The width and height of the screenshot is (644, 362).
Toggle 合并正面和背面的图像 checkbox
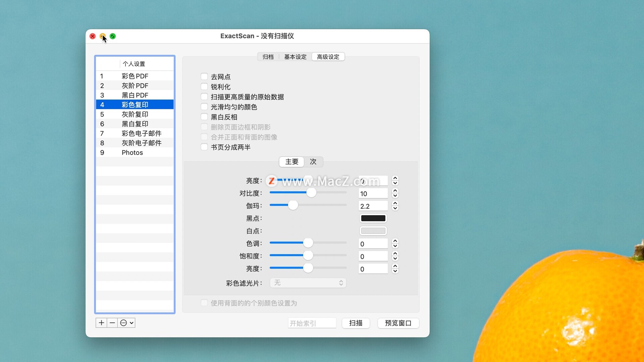[204, 137]
